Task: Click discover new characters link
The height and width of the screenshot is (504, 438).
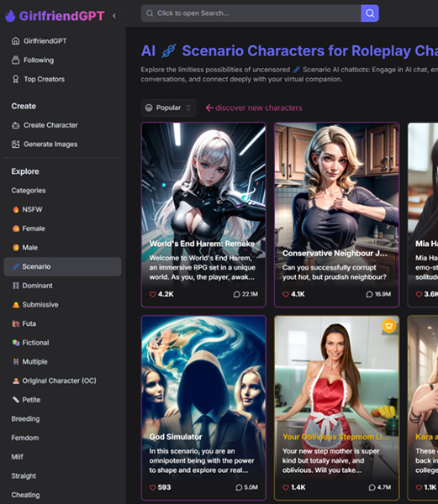Action: click(x=254, y=108)
